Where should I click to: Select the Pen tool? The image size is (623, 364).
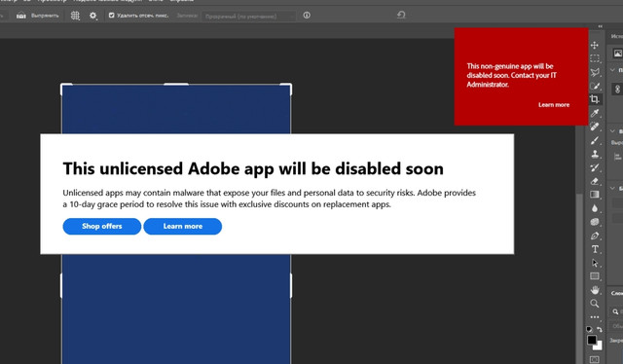(595, 236)
